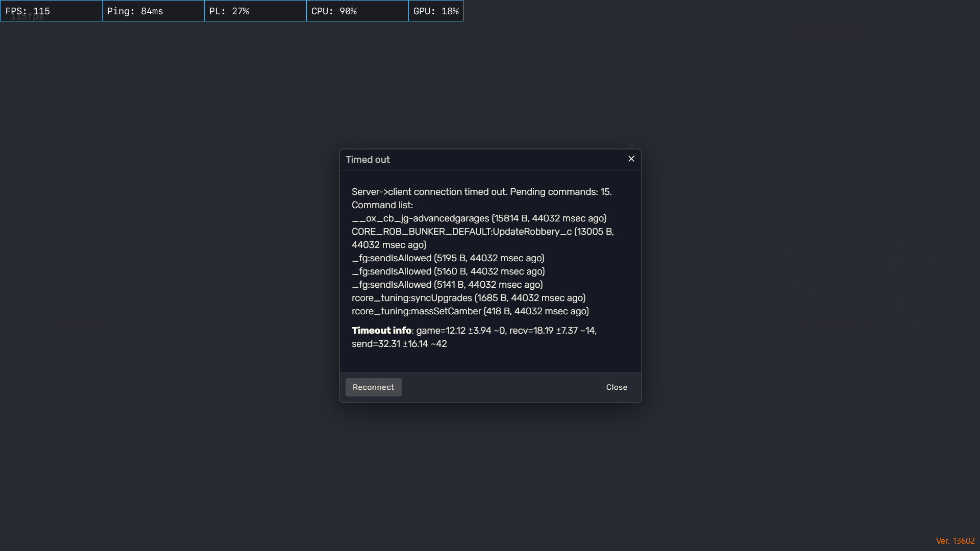Select the CORE_ROB_BUNKER_DEFAULT:UpdateRobbery_c entry
Viewport: 980px width, 551px height.
pyautogui.click(x=482, y=231)
